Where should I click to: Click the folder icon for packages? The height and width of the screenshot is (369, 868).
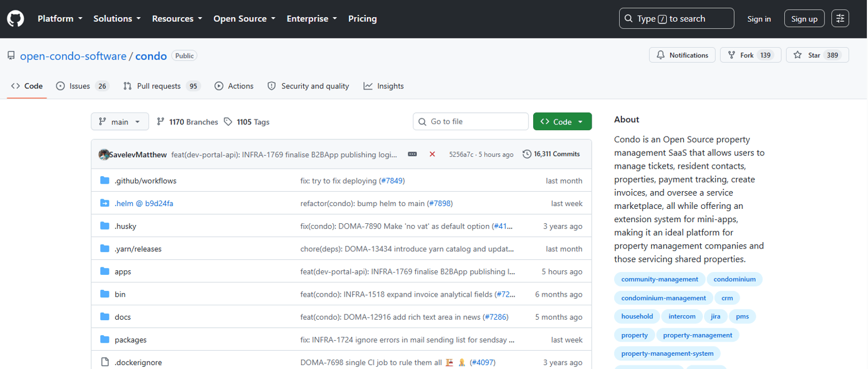click(104, 340)
